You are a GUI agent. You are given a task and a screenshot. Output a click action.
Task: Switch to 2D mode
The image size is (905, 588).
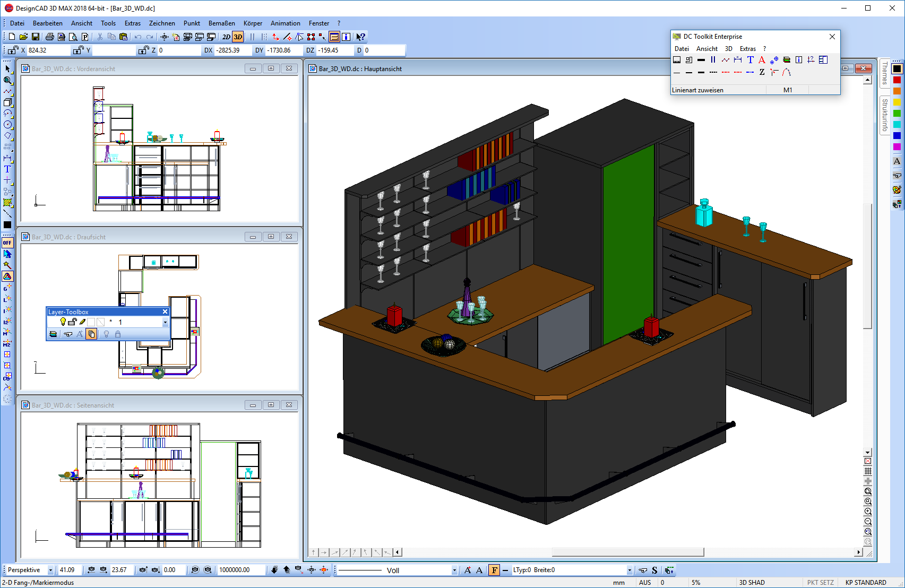click(226, 37)
